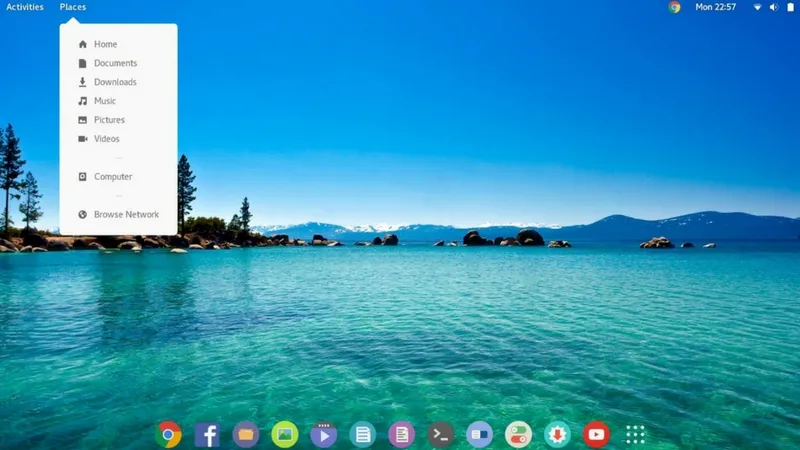Open the battery status system menu
Viewport: 800px width, 450px height.
point(789,7)
